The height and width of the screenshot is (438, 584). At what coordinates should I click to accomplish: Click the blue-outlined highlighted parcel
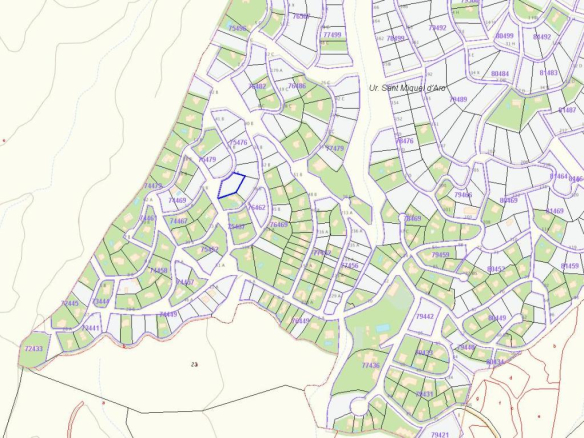point(231,185)
